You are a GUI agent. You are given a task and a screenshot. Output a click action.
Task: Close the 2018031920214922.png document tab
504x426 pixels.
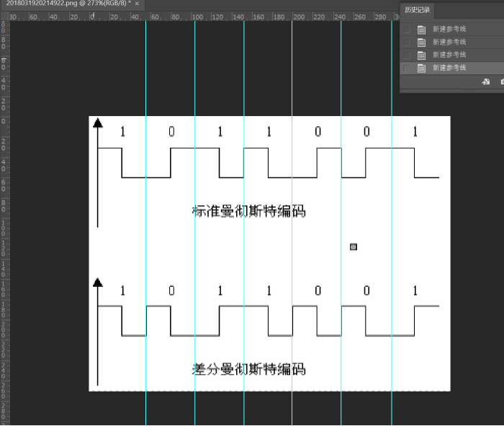137,4
